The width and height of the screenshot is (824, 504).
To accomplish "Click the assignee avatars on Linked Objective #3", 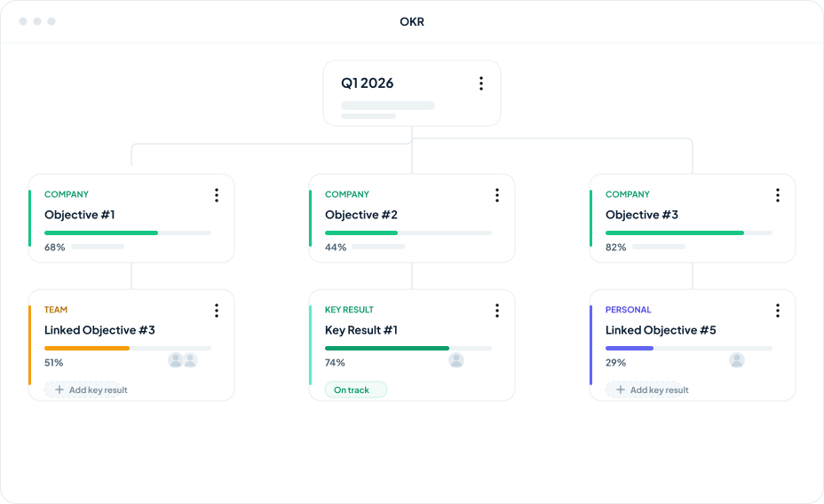I will tap(183, 360).
